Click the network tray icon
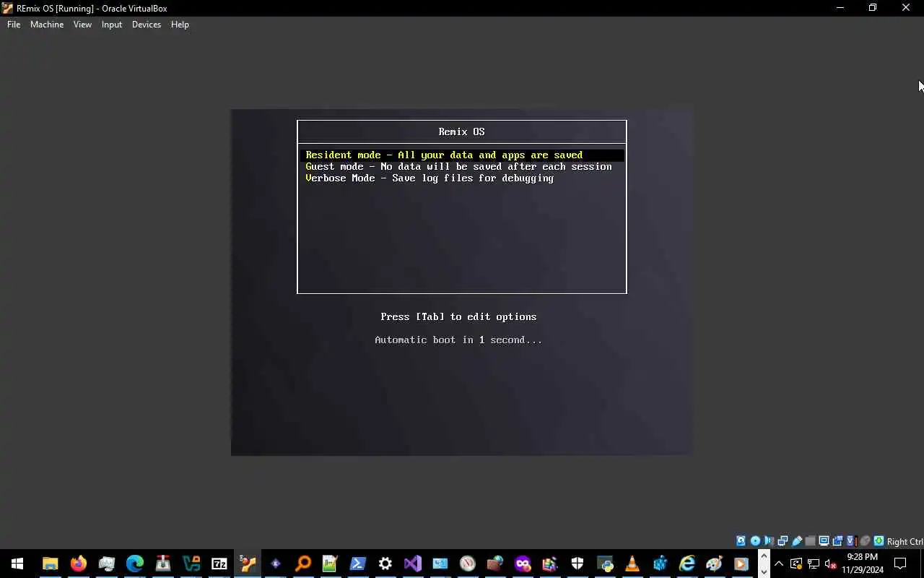 (x=813, y=564)
